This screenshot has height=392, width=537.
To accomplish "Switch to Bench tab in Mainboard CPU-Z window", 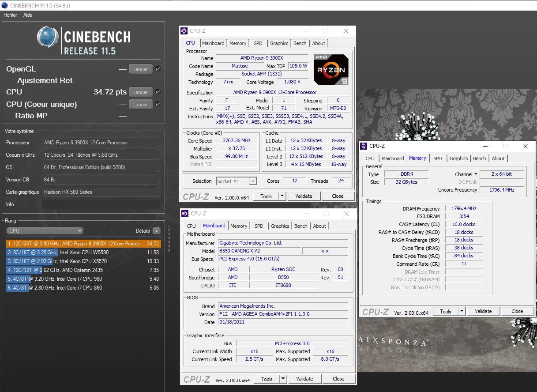I will (x=301, y=226).
